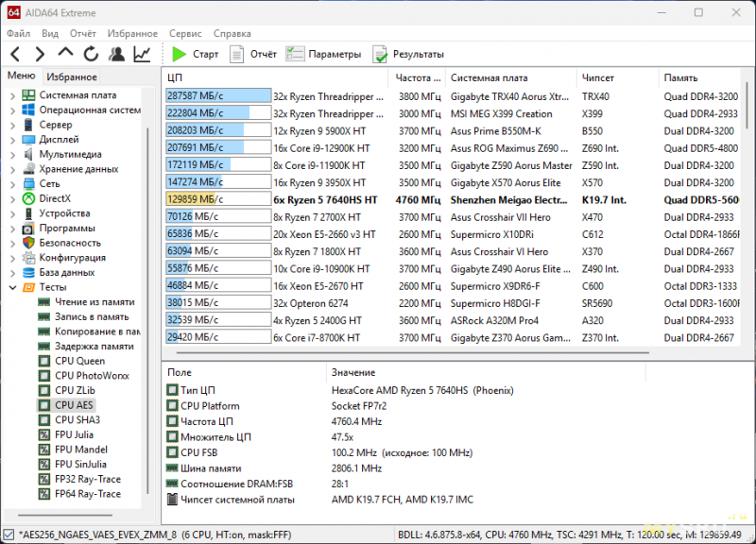Click the Windows logo next to Операционная система
This screenshot has height=544, width=756.
point(29,110)
